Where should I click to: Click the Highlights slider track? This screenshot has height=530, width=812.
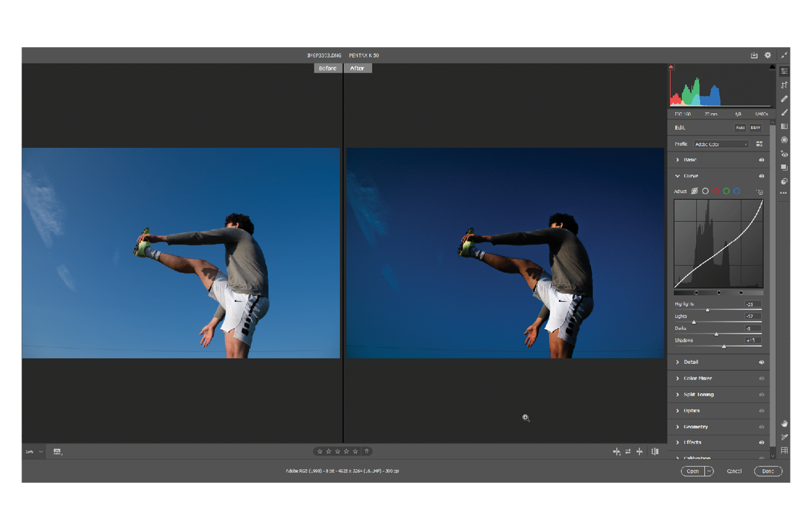click(x=718, y=310)
